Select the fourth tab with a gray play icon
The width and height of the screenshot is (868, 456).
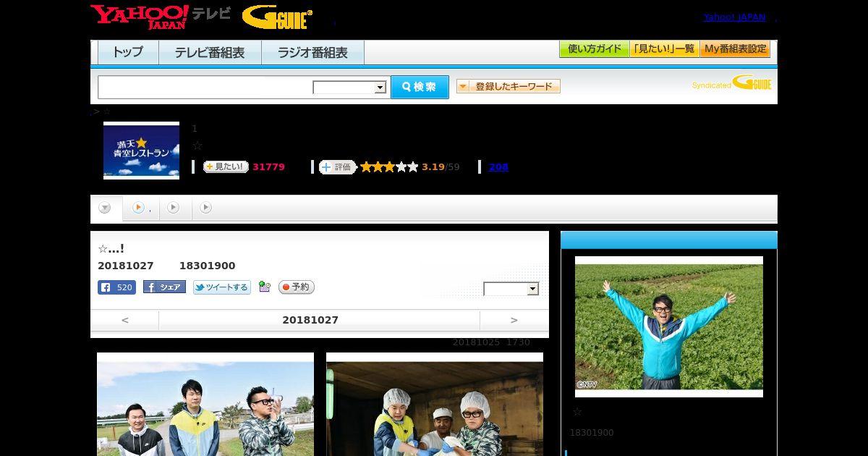tap(206, 208)
